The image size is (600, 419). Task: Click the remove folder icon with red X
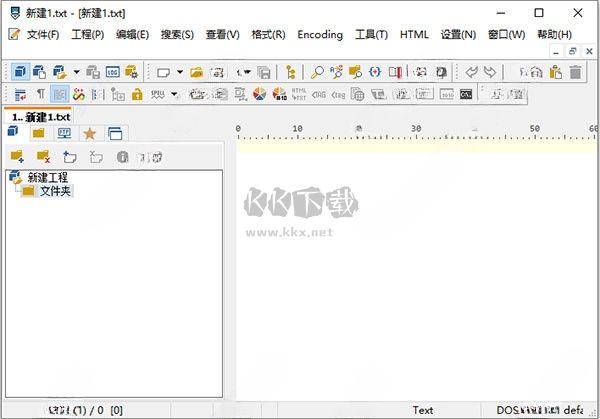(43, 156)
